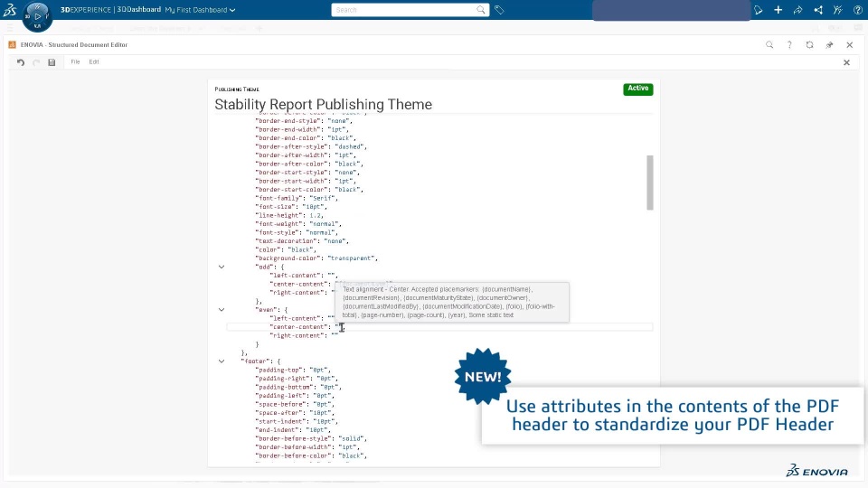Click the editor vertical scrollbar thumb
Viewport: 868px width, 488px height.
point(650,183)
